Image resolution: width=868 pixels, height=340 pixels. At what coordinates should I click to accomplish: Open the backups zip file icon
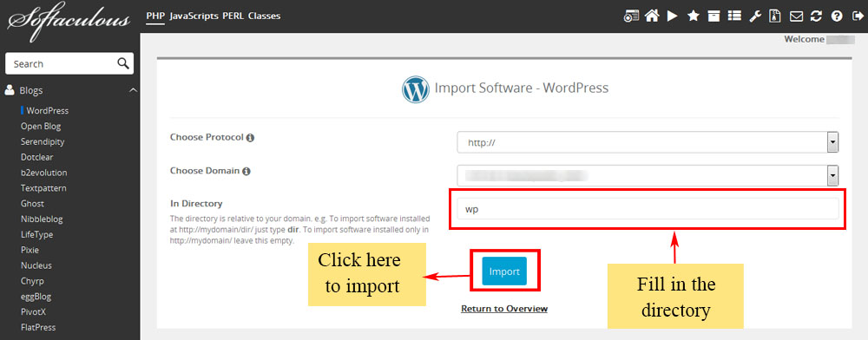(x=775, y=16)
